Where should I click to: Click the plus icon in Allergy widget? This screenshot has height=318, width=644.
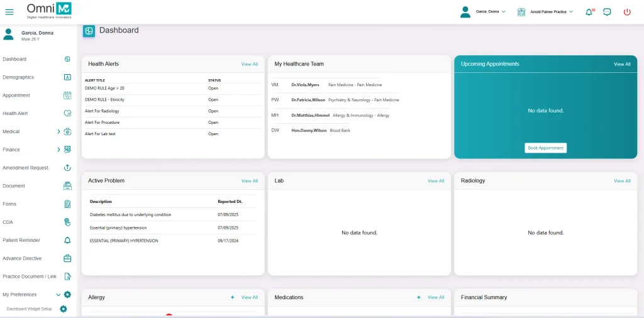pyautogui.click(x=233, y=297)
